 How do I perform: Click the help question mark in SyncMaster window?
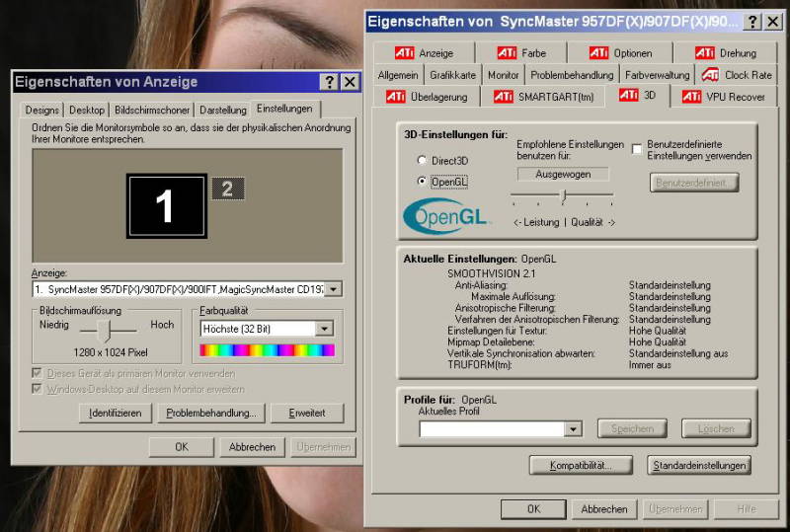[x=752, y=22]
